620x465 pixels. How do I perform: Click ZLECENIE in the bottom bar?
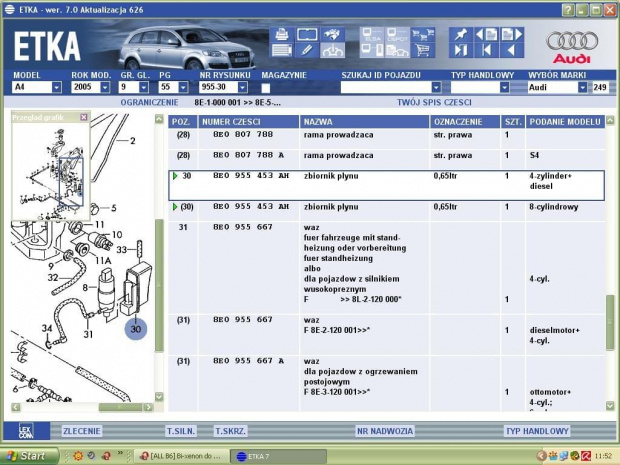[x=82, y=431]
